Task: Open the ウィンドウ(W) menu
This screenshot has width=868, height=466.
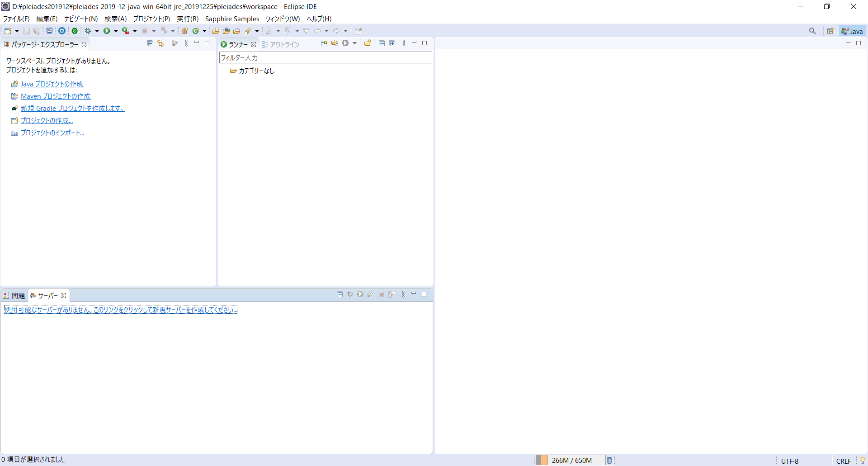Action: point(283,19)
